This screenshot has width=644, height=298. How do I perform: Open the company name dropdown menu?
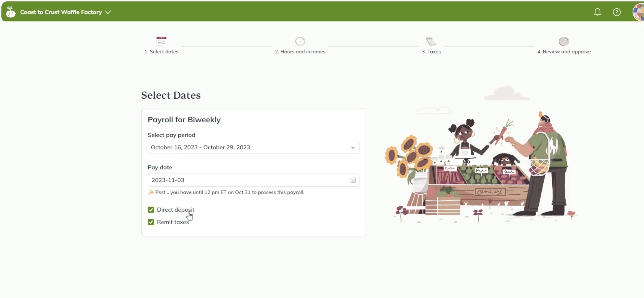tap(108, 12)
